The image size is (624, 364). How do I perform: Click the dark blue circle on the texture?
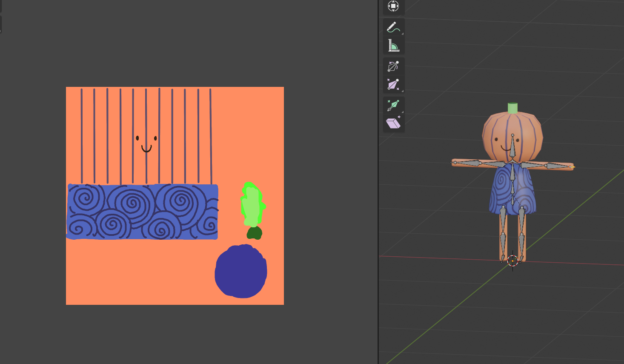tap(241, 271)
